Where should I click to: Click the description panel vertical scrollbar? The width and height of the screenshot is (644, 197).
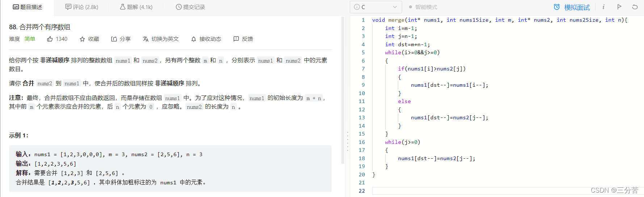(342, 90)
